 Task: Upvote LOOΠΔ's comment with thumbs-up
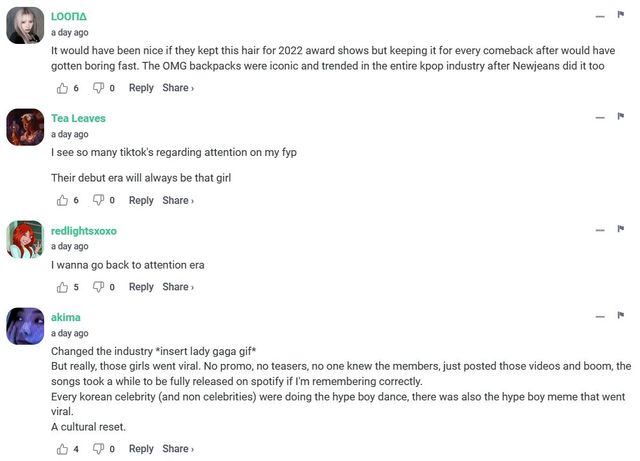pyautogui.click(x=62, y=88)
